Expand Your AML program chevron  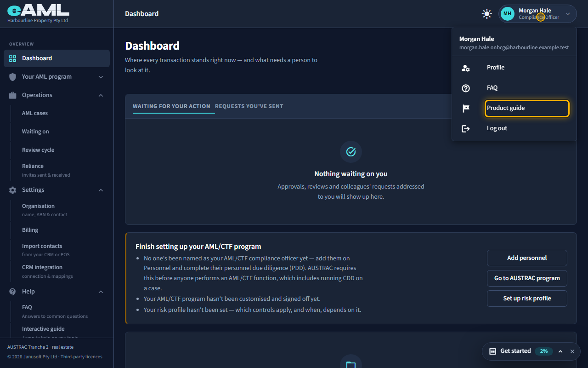tap(101, 77)
